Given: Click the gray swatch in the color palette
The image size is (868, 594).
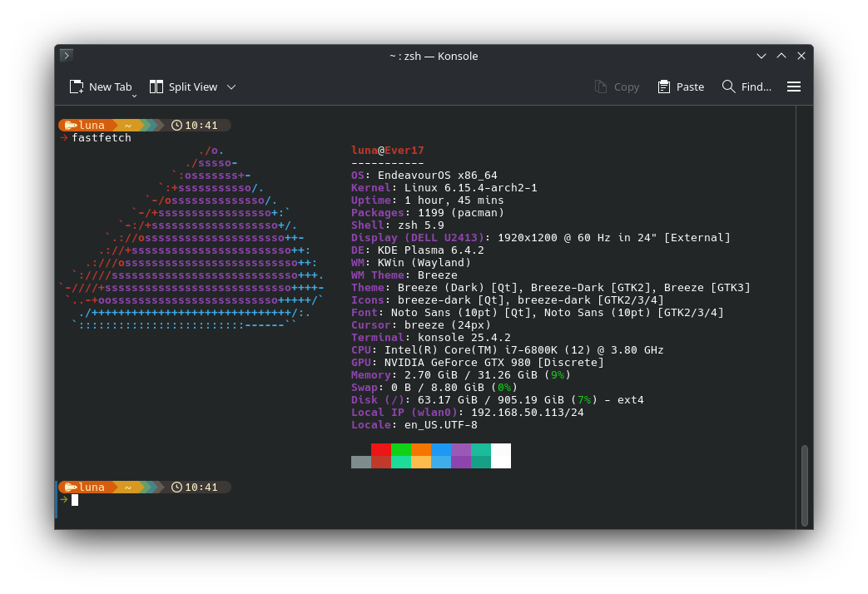Looking at the screenshot, I should click(361, 462).
